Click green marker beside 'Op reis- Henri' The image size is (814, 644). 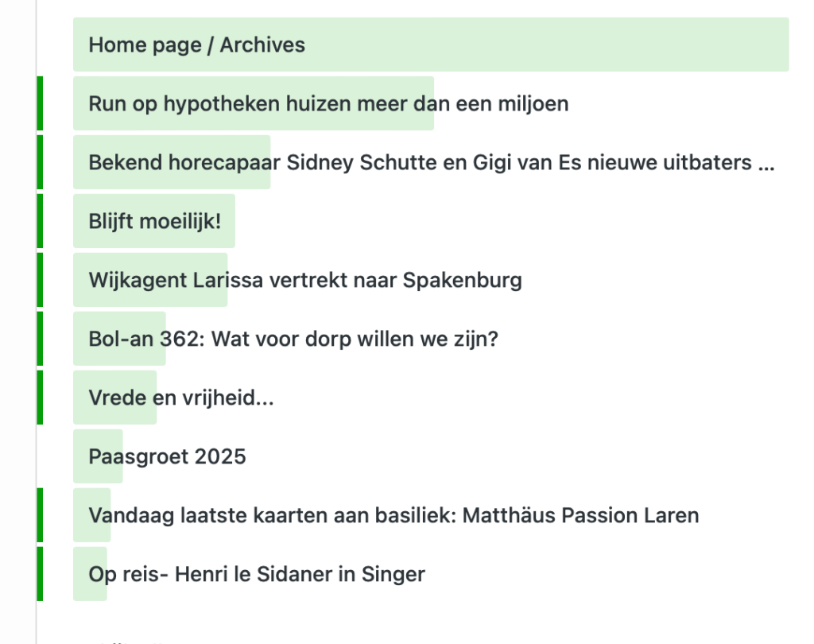click(x=40, y=574)
